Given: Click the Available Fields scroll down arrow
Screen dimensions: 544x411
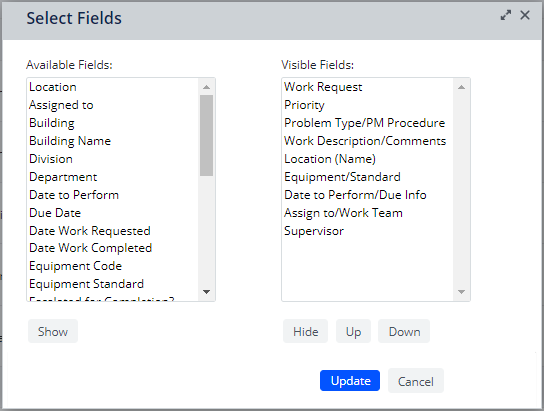Looking at the screenshot, I should 206,292.
